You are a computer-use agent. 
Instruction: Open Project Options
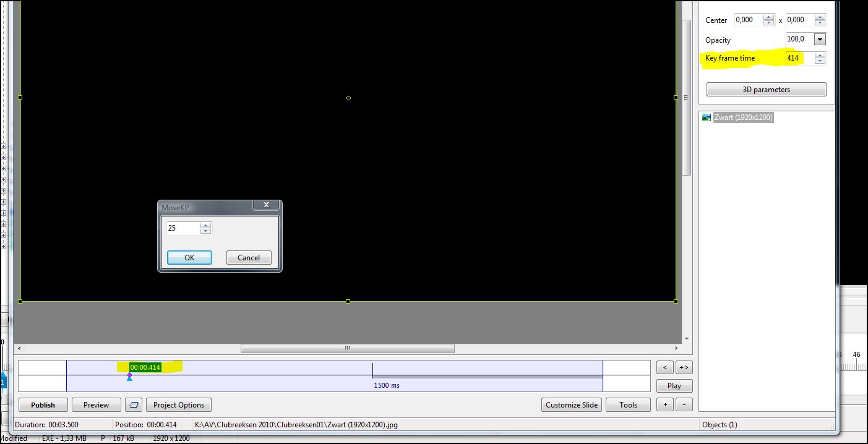179,405
